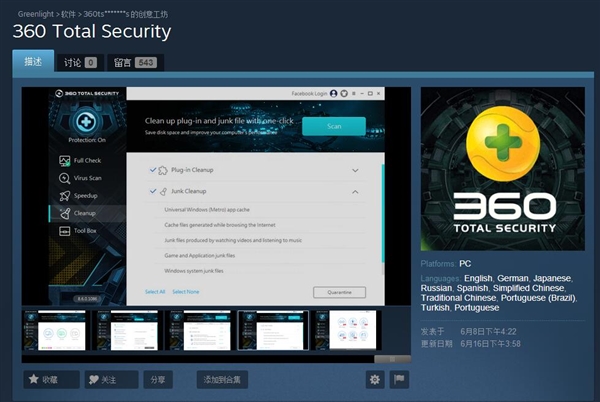
Task: Click the Select All link
Action: click(x=155, y=292)
